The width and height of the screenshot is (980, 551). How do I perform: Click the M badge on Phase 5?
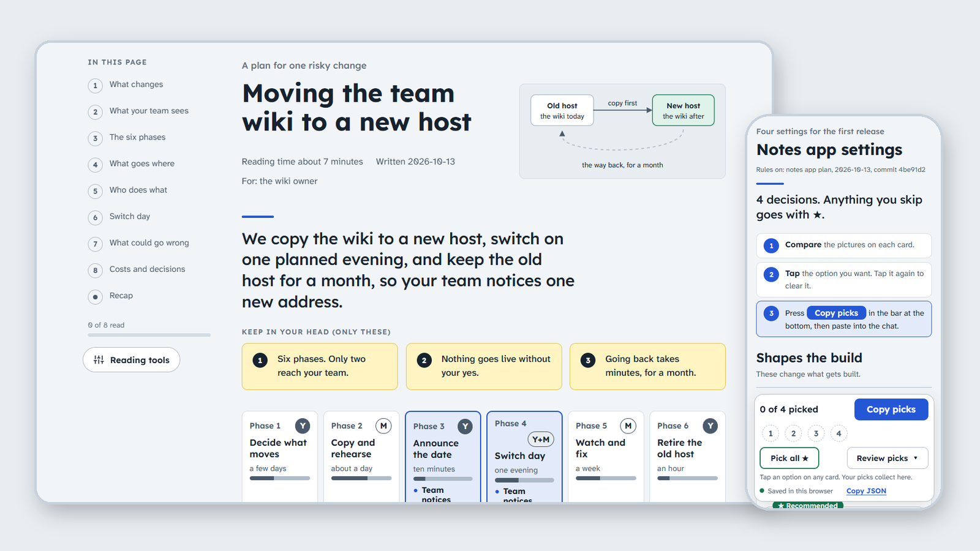point(628,425)
